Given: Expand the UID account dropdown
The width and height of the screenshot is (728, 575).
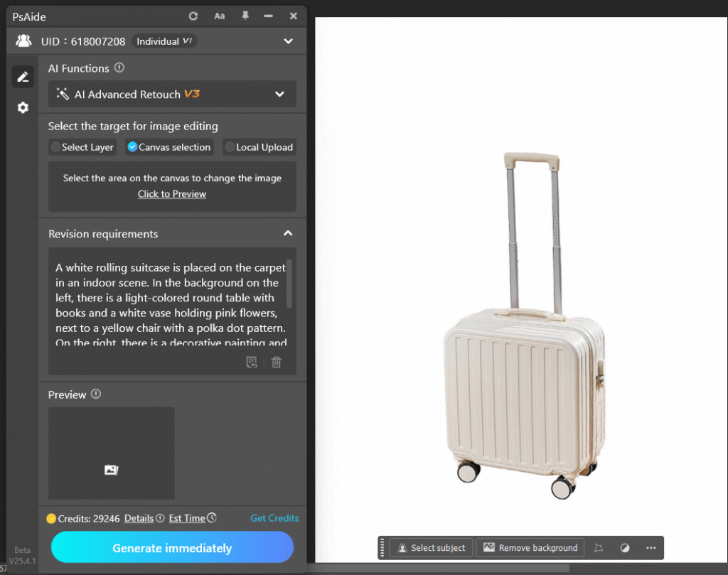Looking at the screenshot, I should (x=288, y=41).
